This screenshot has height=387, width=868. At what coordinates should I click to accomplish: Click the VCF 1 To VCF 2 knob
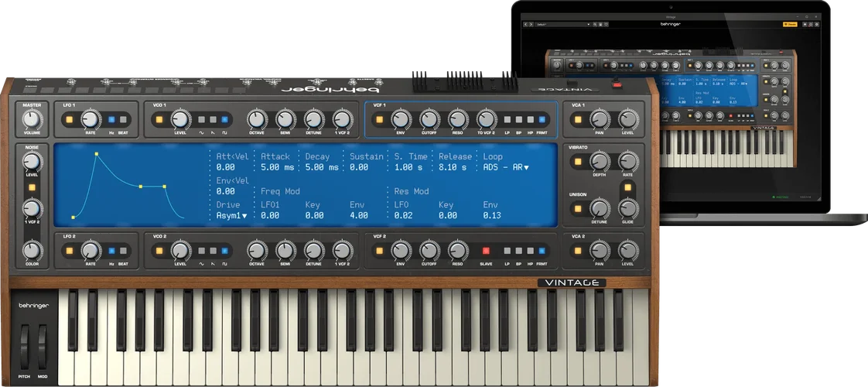tap(486, 119)
